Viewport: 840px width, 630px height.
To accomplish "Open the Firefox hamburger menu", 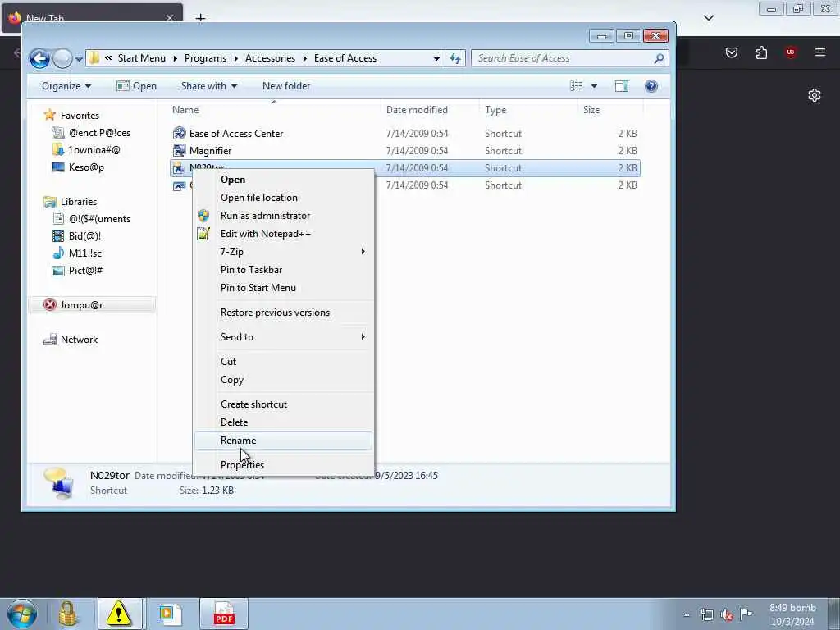I will point(819,52).
